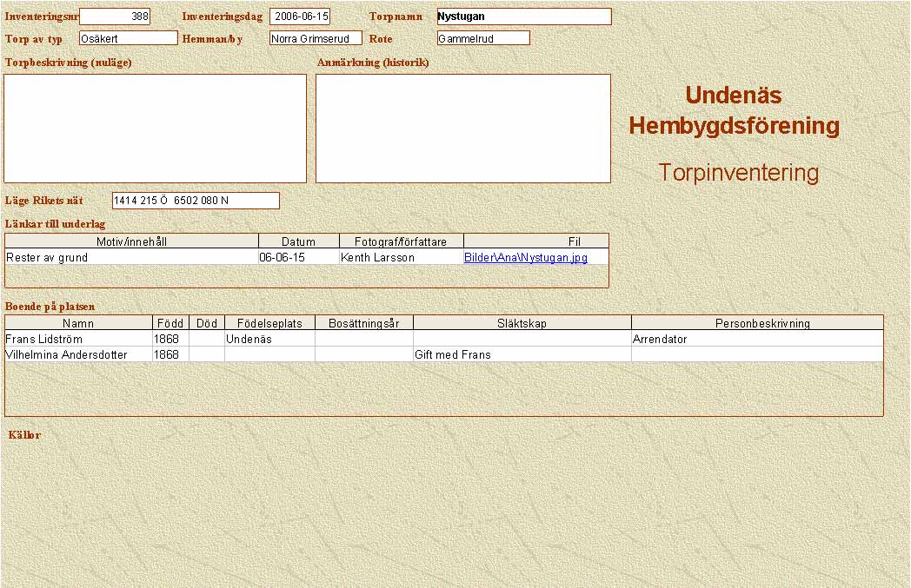Screen dimensions: 911x588
Task: Select the Frans Lidström name cell
Action: 78,340
